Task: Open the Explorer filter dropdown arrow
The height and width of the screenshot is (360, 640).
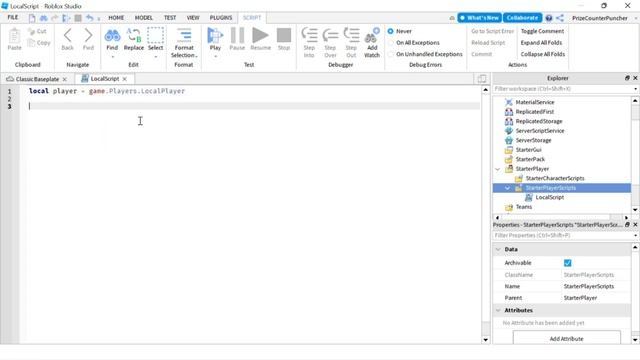Action: 635,89
